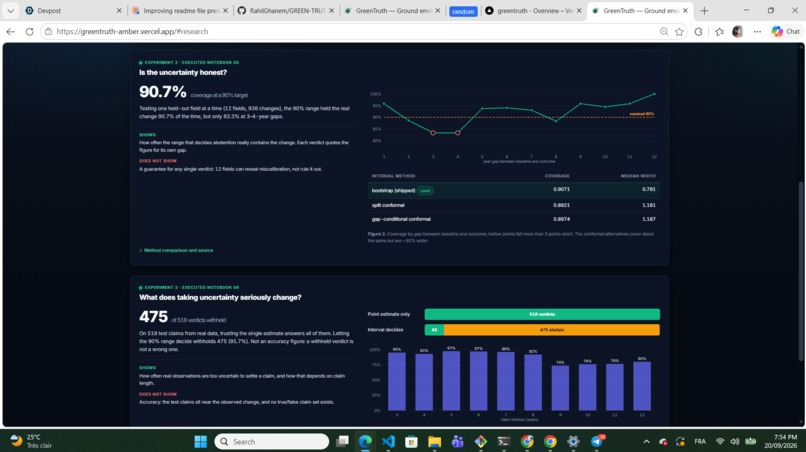This screenshot has height=452, width=806.
Task: Click heading Is the uncertainty honest?
Action: coord(182,73)
